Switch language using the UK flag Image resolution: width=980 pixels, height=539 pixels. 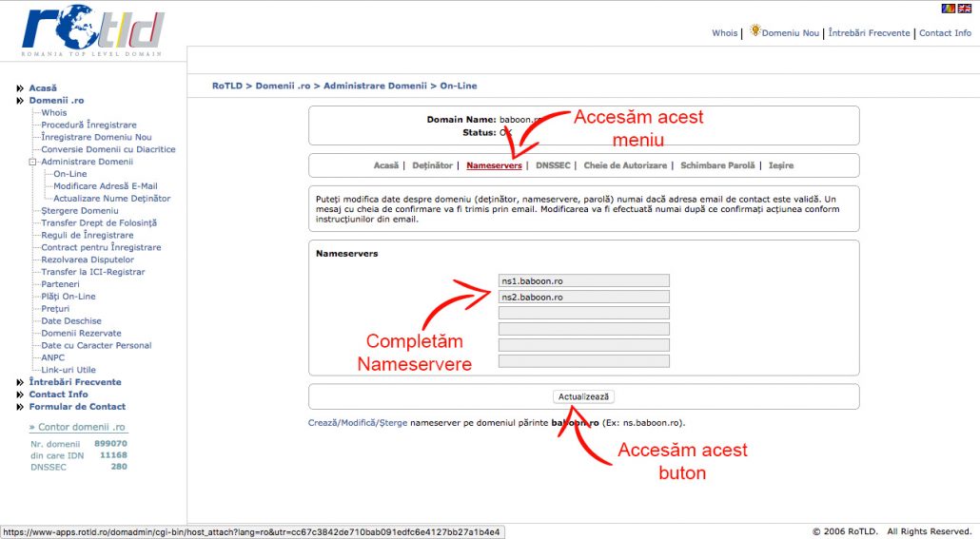coord(964,9)
